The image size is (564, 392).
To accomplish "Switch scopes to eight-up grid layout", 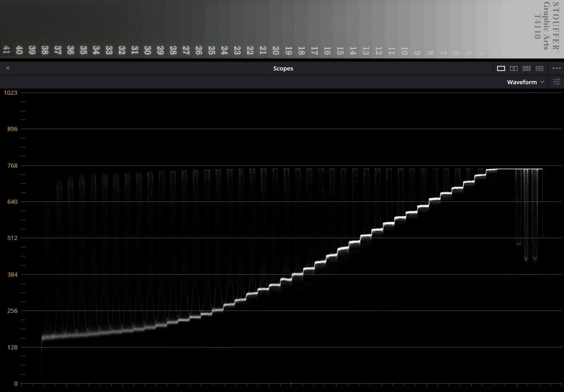I will pyautogui.click(x=539, y=68).
